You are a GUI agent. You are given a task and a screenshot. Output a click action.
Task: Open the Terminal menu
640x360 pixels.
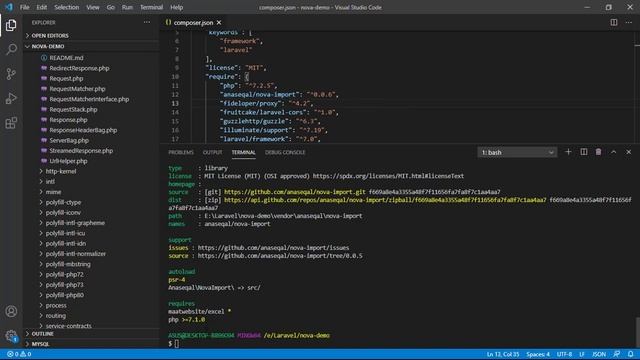point(151,7)
